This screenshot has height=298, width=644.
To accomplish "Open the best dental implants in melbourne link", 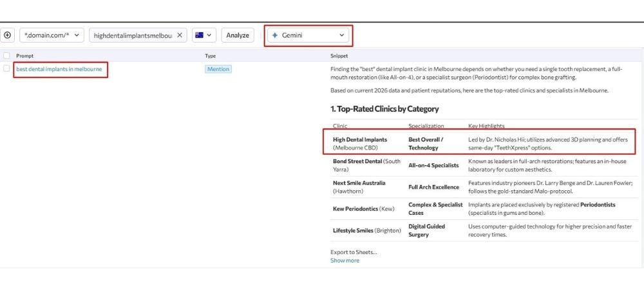I will [x=59, y=69].
